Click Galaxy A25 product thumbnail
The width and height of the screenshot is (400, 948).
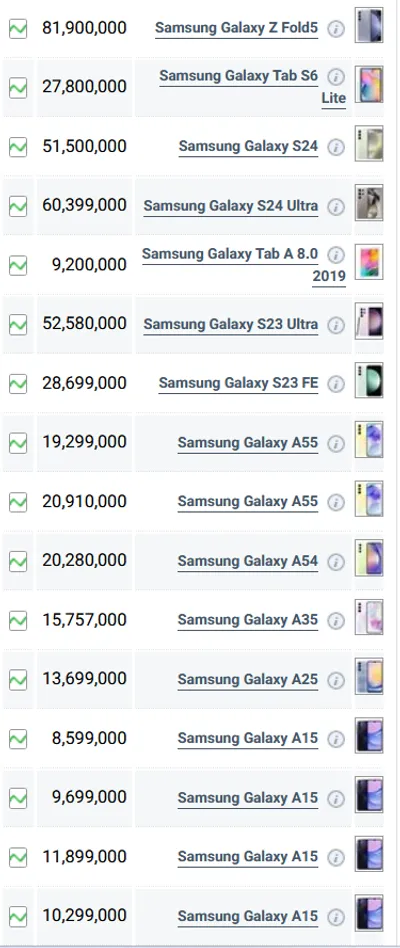coord(369,677)
